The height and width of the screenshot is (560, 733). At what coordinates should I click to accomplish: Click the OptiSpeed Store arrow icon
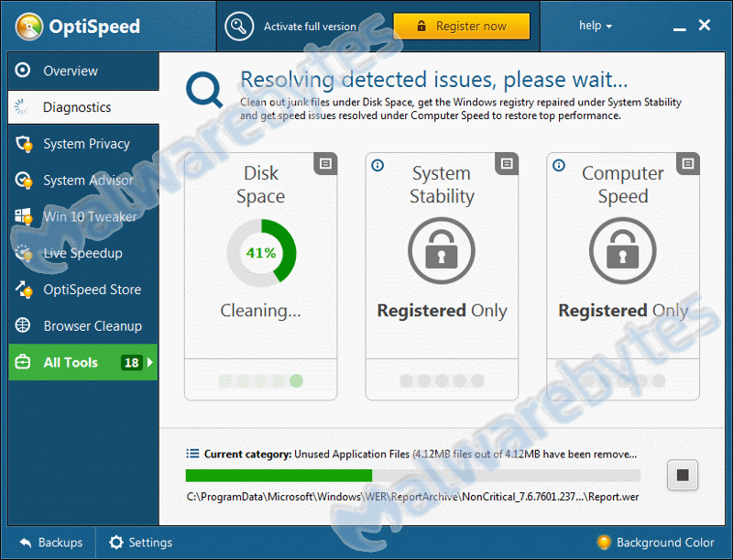click(24, 290)
